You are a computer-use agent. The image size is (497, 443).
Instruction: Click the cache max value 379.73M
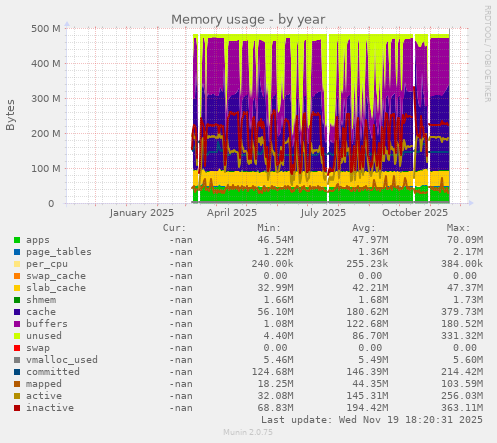pyautogui.click(x=462, y=312)
